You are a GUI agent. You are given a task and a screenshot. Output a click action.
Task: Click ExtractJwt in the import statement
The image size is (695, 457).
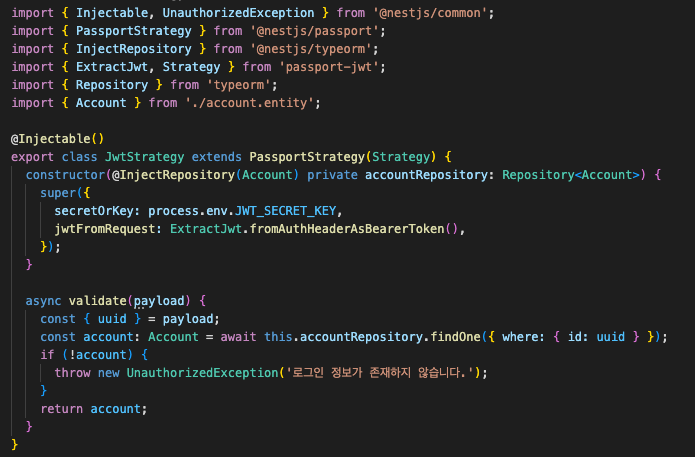(112, 67)
